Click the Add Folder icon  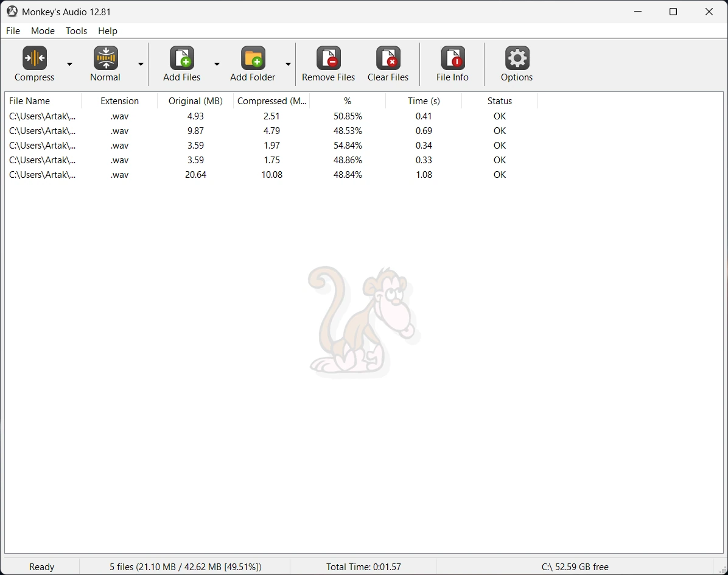point(253,58)
